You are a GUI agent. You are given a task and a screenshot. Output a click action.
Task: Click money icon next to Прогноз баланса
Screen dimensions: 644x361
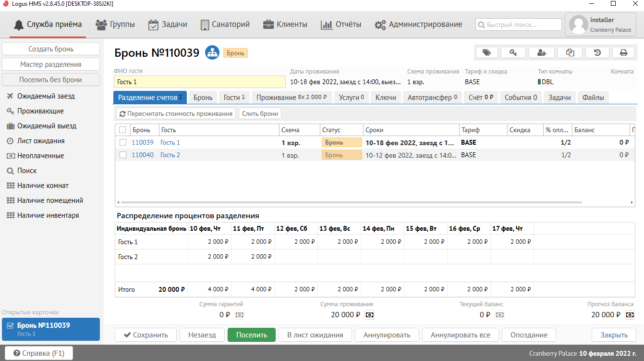pos(630,315)
